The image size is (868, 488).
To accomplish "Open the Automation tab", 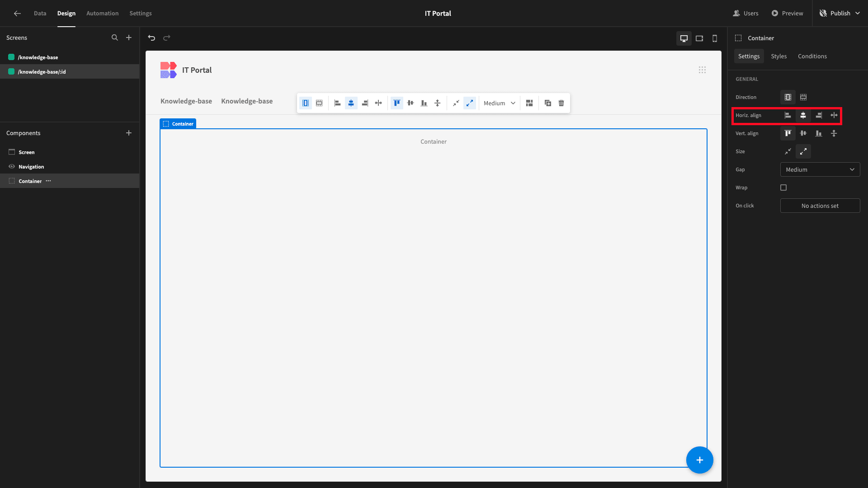I will [103, 13].
